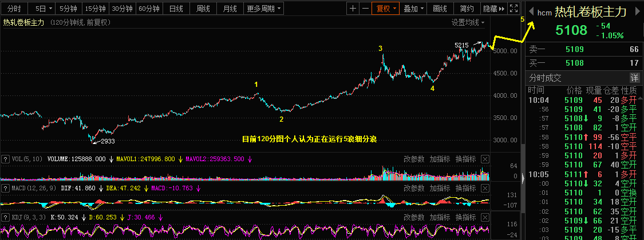Toggle 简约 simplified view
Screen dimensions: 644x240
pyautogui.click(x=467, y=8)
